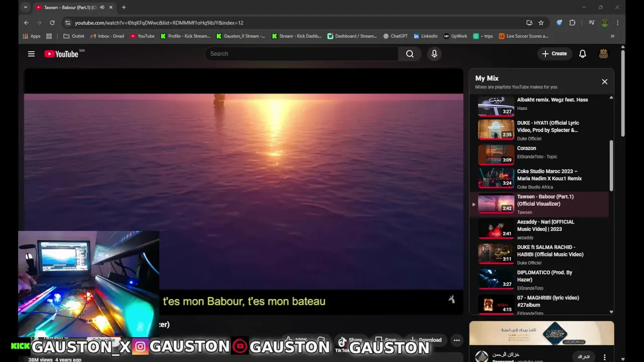Image resolution: width=644 pixels, height=362 pixels.
Task: Open the media control icon in toolbar
Action: (x=592, y=23)
